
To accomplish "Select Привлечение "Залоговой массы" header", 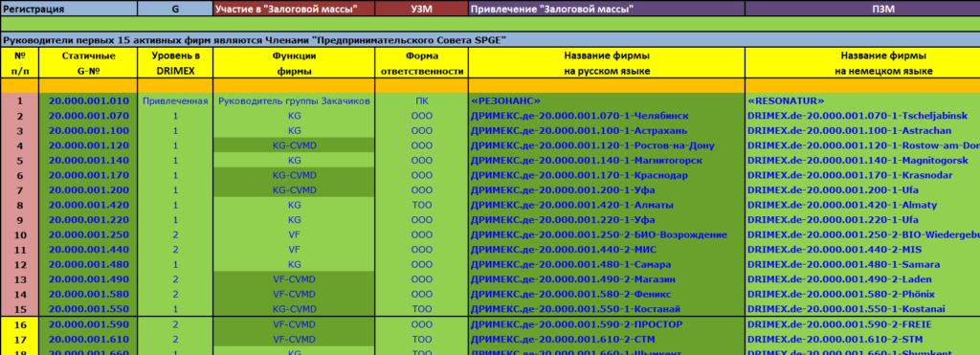I will coord(606,9).
